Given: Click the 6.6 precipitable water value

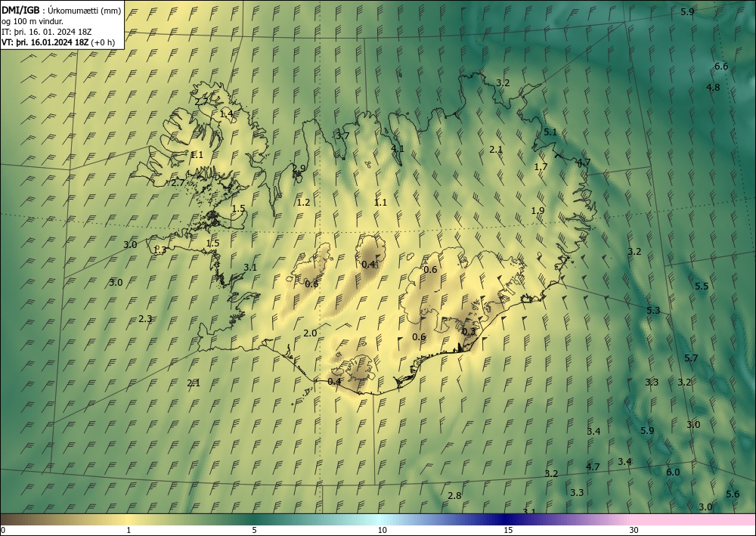Looking at the screenshot, I should [x=721, y=67].
